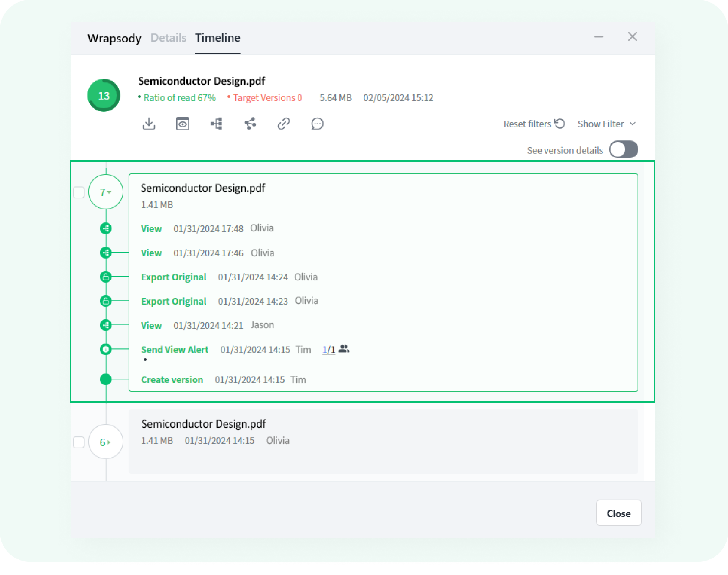Image resolution: width=728 pixels, height=575 pixels.
Task: Open the version tree icon
Action: pos(217,124)
